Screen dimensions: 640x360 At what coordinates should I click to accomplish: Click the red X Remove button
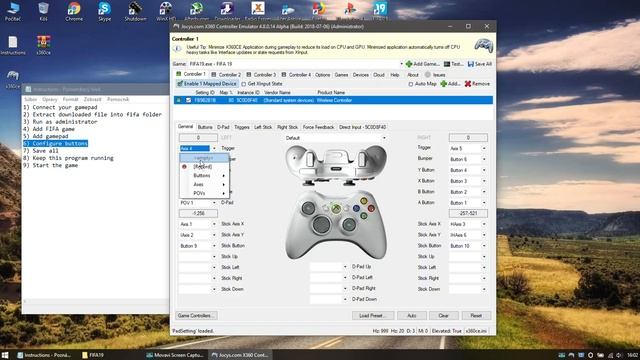click(477, 84)
